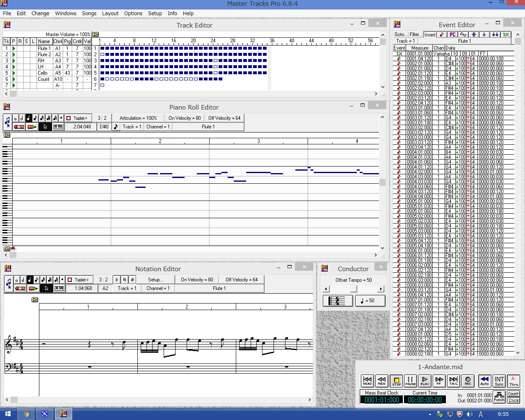This screenshot has width=525, height=420.
Task: Open the Track = 1 selector in Event Editor
Action: pos(405,41)
